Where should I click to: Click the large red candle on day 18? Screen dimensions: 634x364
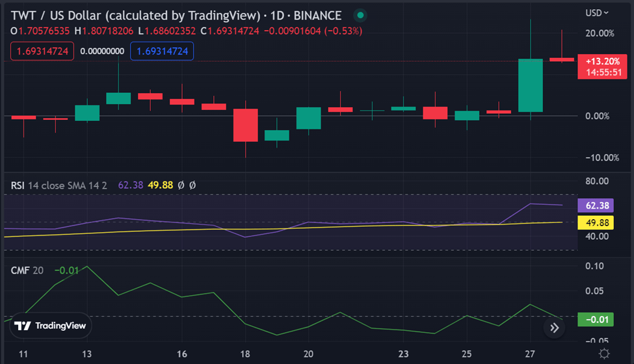(x=245, y=125)
